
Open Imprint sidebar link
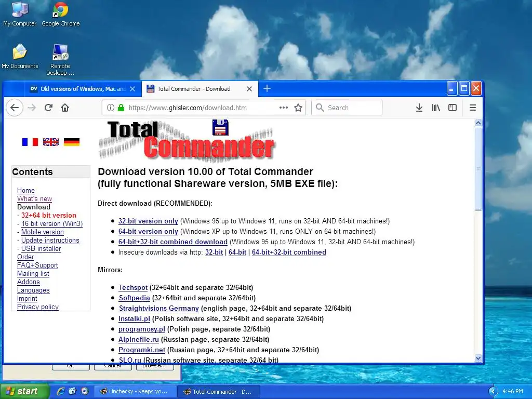(27, 299)
